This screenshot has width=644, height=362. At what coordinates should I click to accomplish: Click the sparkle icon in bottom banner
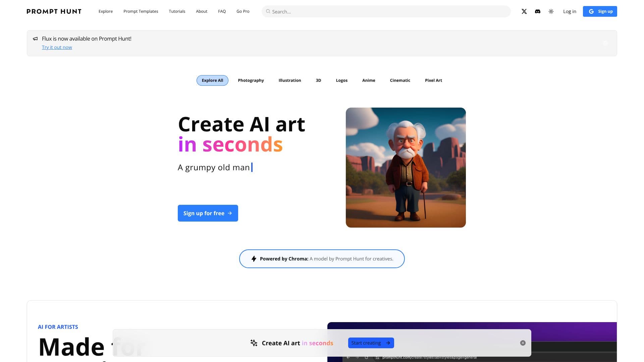click(254, 343)
